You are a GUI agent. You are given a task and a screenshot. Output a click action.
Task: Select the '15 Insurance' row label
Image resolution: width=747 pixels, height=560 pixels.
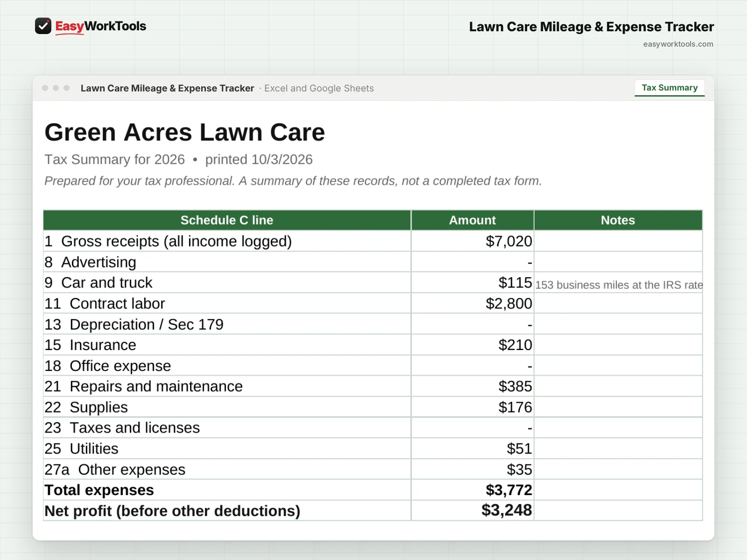tap(90, 345)
